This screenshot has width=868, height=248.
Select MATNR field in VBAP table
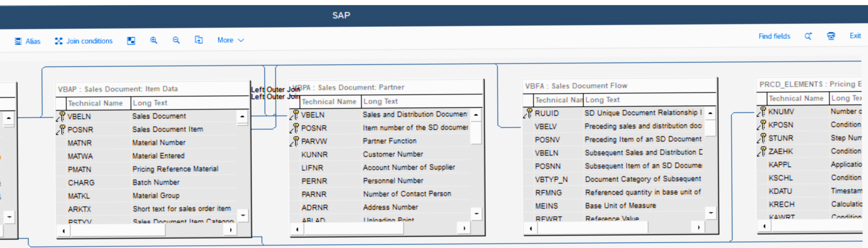80,143
